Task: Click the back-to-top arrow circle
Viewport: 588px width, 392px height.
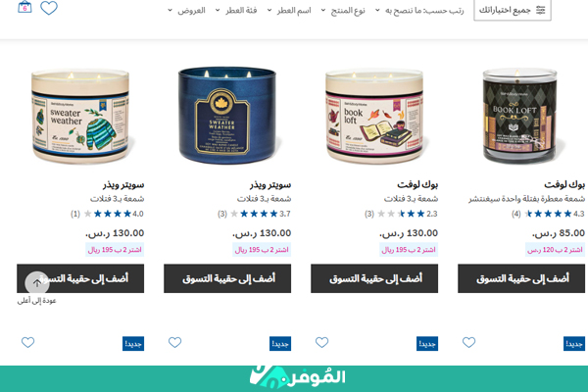Action: [37, 283]
